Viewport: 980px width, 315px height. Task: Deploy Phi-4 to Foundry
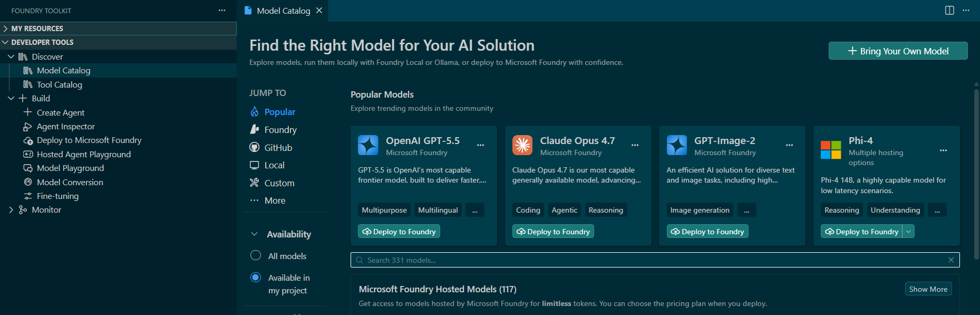pyautogui.click(x=862, y=231)
